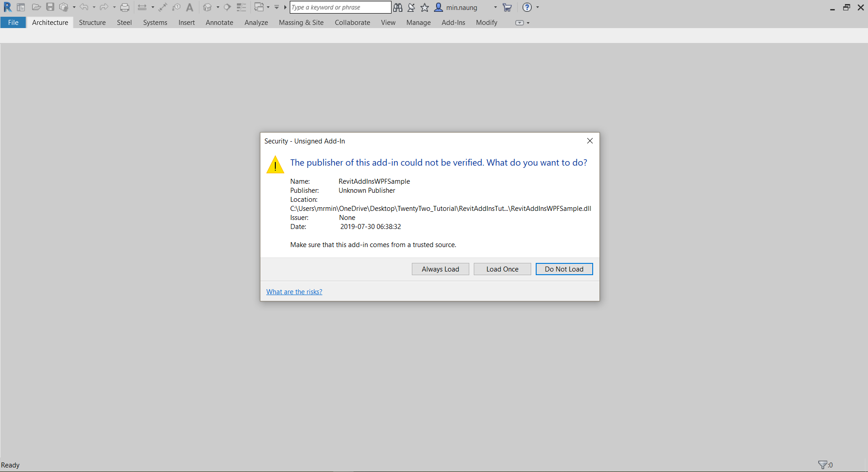Viewport: 868px width, 472px height.
Task: Open the Autodesk App Store cart icon
Action: pos(507,7)
